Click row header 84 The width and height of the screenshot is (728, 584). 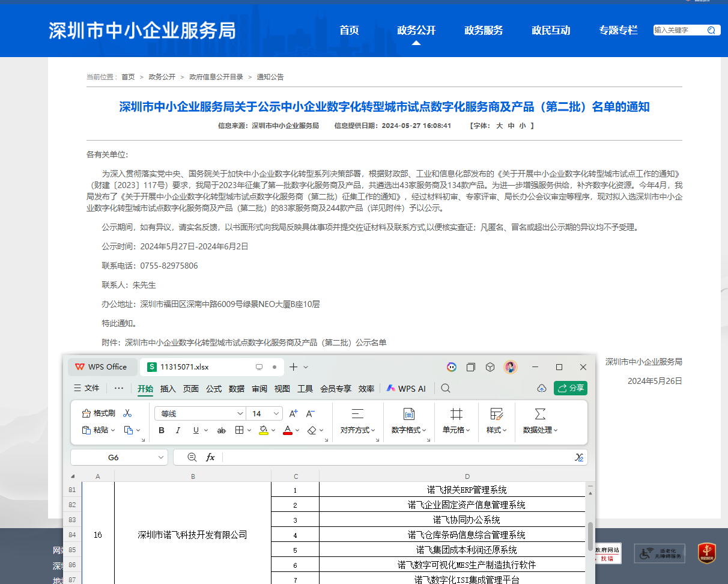click(72, 535)
